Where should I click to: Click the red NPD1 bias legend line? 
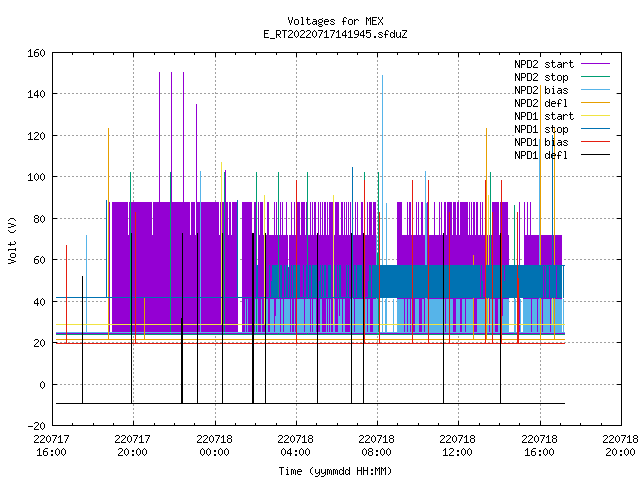click(595, 142)
